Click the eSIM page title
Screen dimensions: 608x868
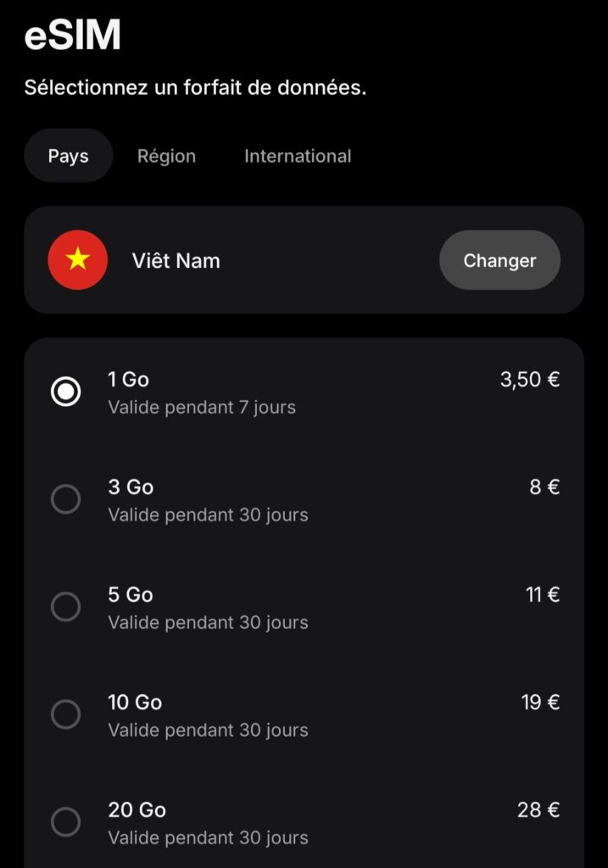pos(73,35)
